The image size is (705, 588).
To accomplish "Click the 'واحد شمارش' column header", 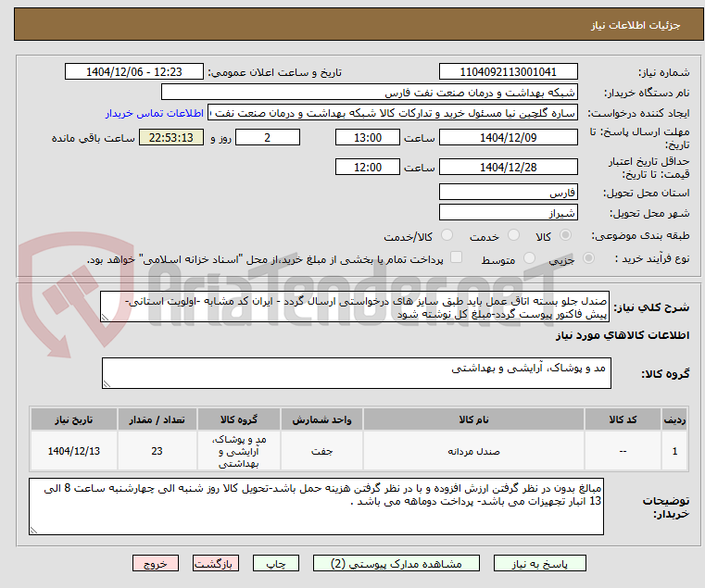I will [x=321, y=419].
